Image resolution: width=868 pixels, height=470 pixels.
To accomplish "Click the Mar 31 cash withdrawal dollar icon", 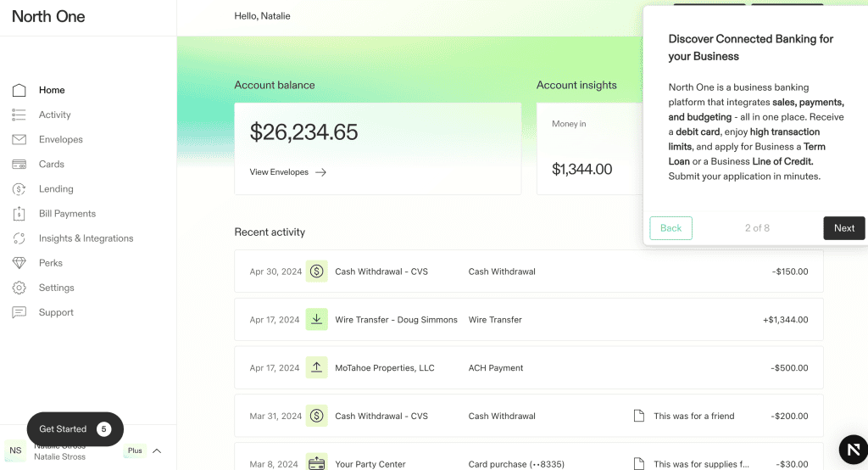I will (x=317, y=416).
